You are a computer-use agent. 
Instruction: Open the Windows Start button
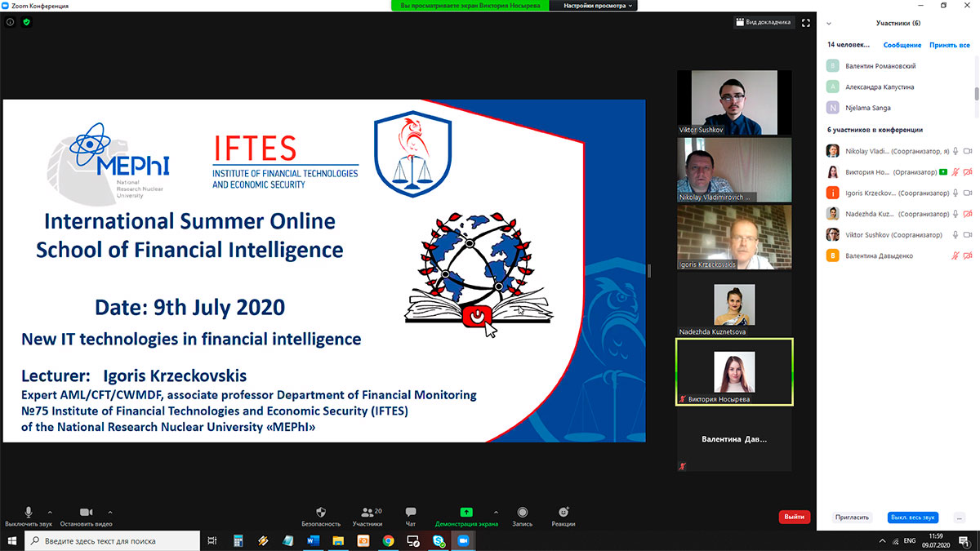coord(11,540)
